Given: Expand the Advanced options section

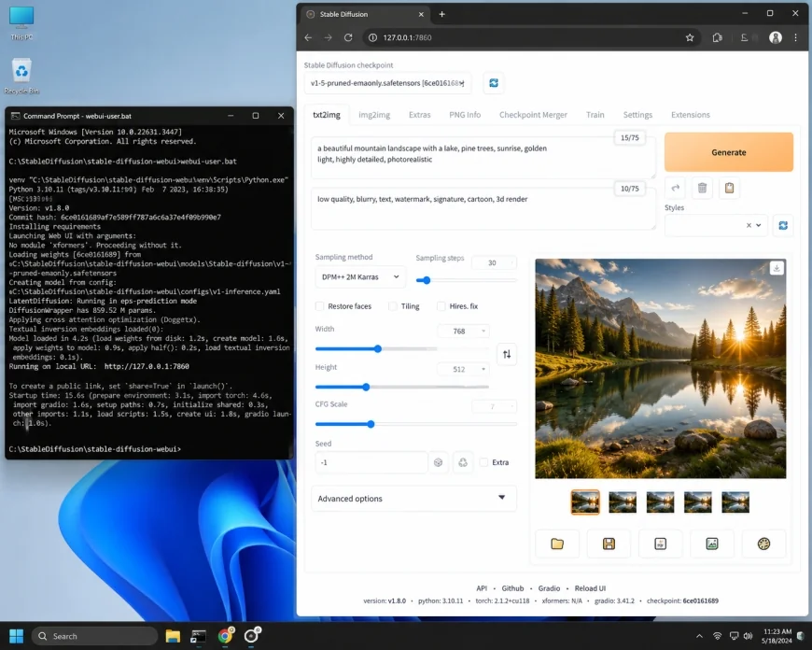Looking at the screenshot, I should tap(413, 498).
